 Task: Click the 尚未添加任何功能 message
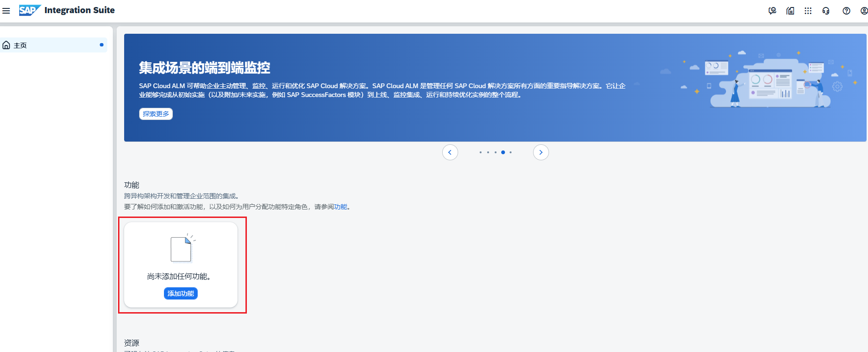pos(179,277)
